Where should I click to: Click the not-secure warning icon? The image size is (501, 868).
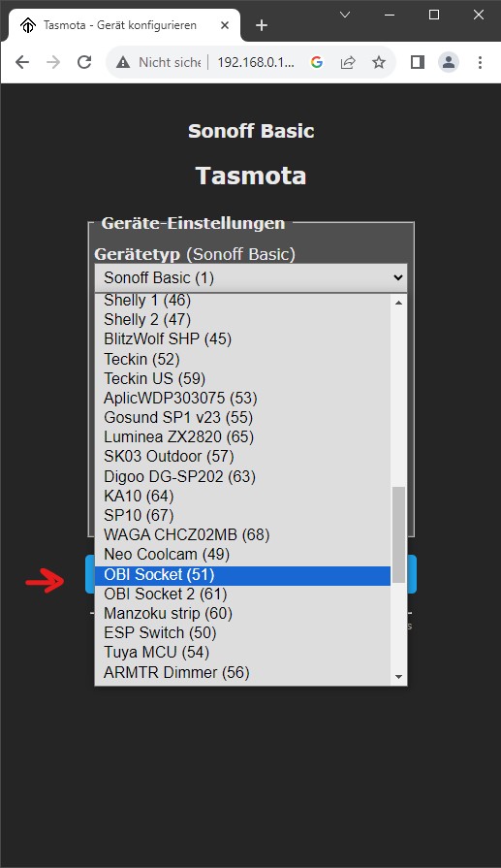pyautogui.click(x=123, y=62)
